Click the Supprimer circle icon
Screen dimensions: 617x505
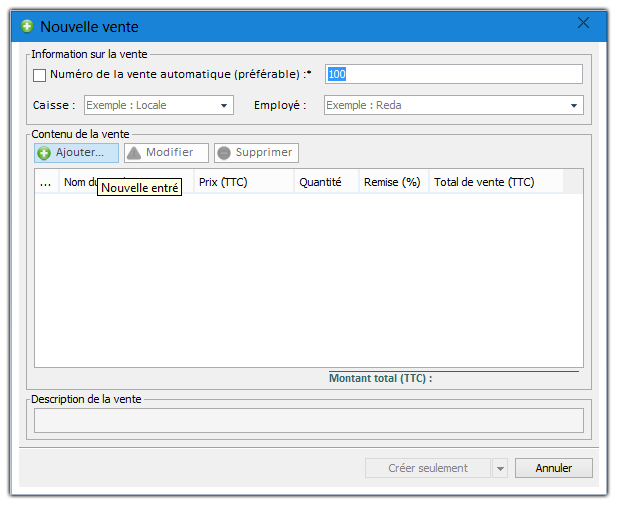[224, 153]
